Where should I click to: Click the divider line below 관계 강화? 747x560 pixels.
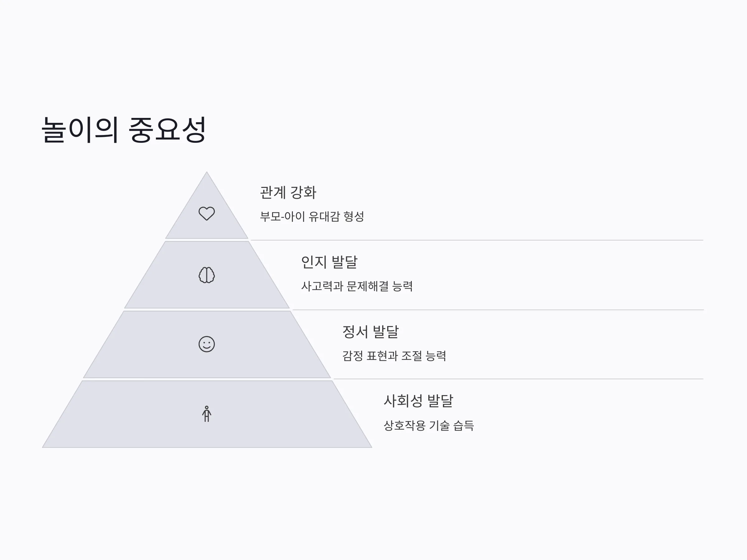(477, 240)
